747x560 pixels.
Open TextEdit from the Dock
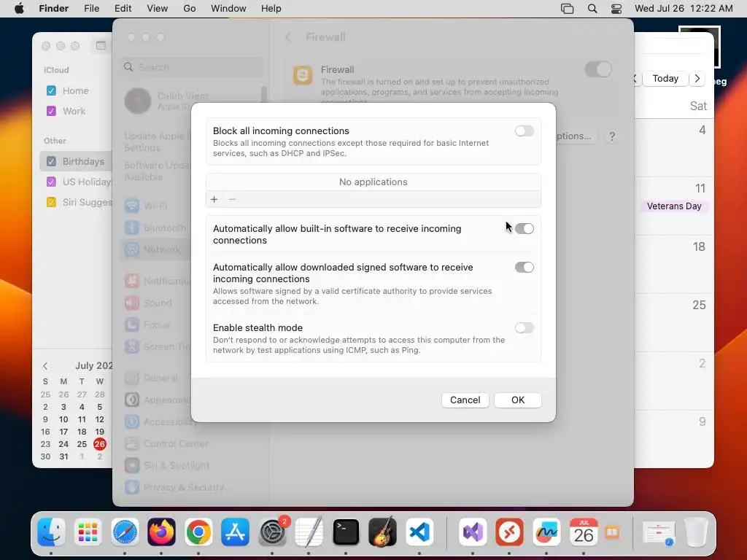click(309, 532)
